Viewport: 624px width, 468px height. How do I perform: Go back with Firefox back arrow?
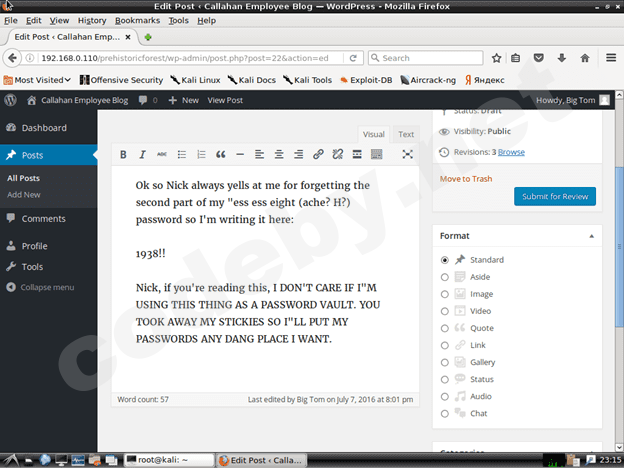click(x=12, y=58)
